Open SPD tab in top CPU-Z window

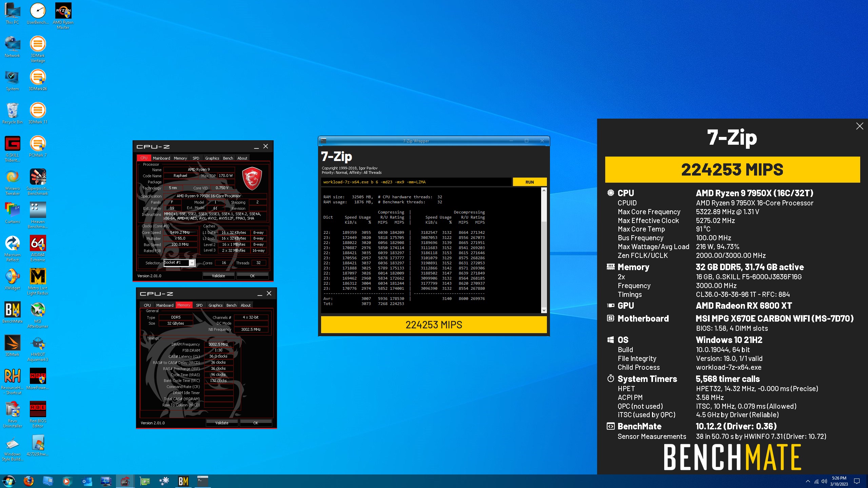[196, 158]
